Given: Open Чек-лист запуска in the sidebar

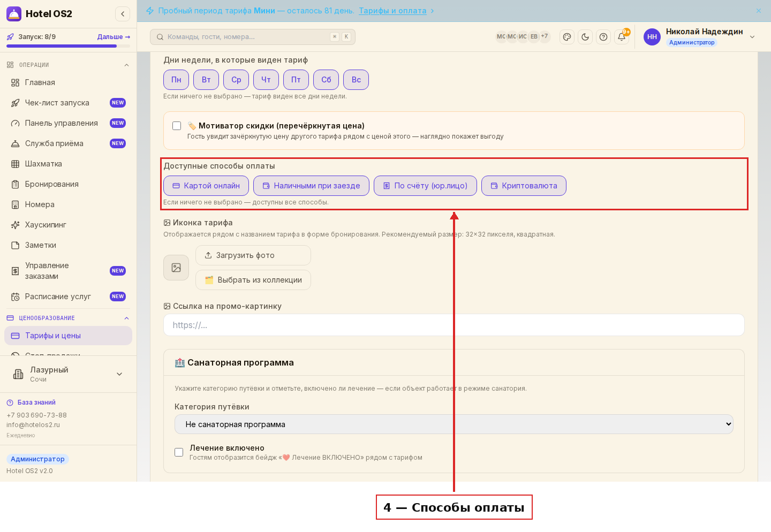Looking at the screenshot, I should pos(68,103).
